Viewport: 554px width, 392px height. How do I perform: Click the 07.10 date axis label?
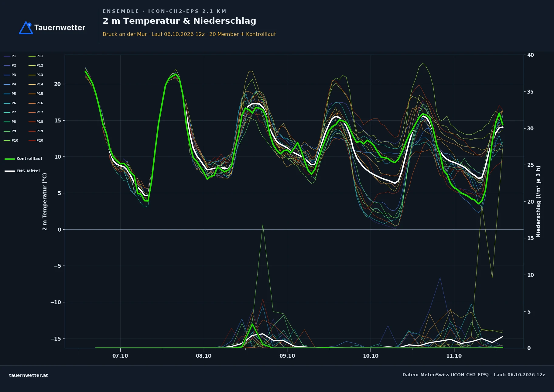pos(120,356)
